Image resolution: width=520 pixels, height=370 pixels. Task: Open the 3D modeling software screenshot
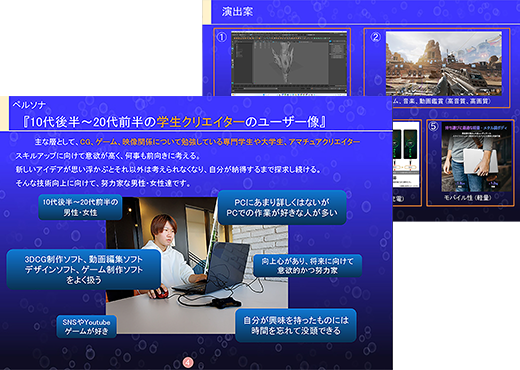pos(289,63)
